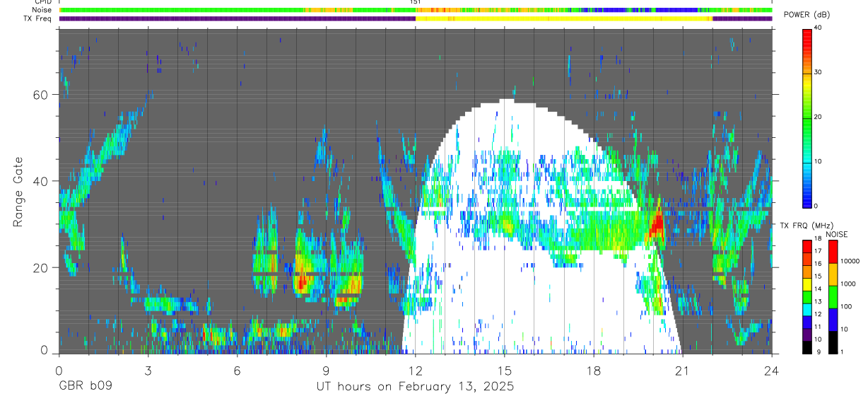Image resolution: width=868 pixels, height=401 pixels.
Task: Click the 'GBR b09' radar label
Action: [x=85, y=387]
